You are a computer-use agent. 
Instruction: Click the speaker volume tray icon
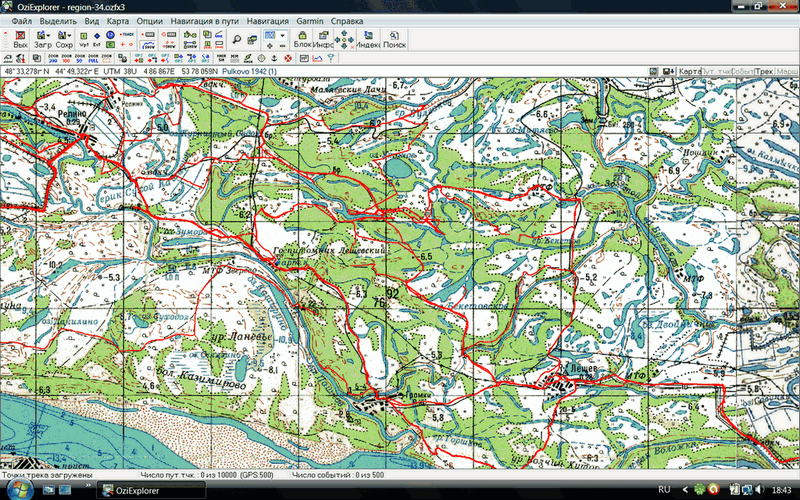tap(760, 490)
